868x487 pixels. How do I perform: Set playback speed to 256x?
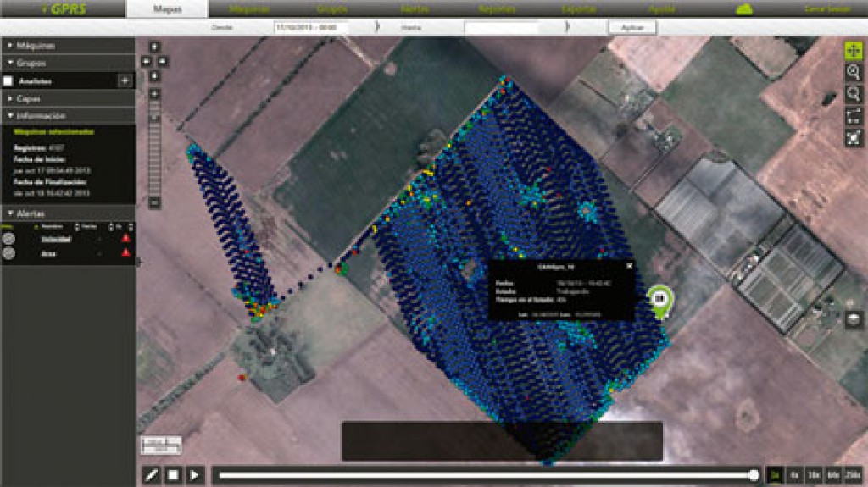853,475
